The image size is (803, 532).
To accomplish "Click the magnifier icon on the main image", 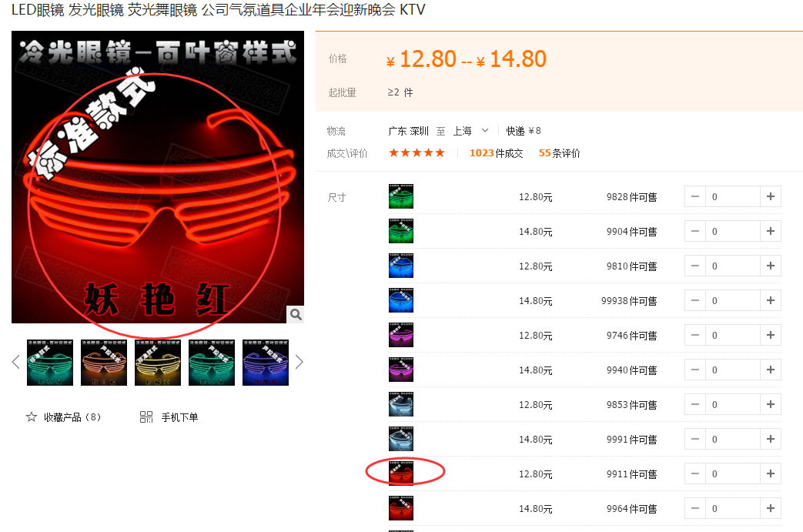I will (296, 314).
